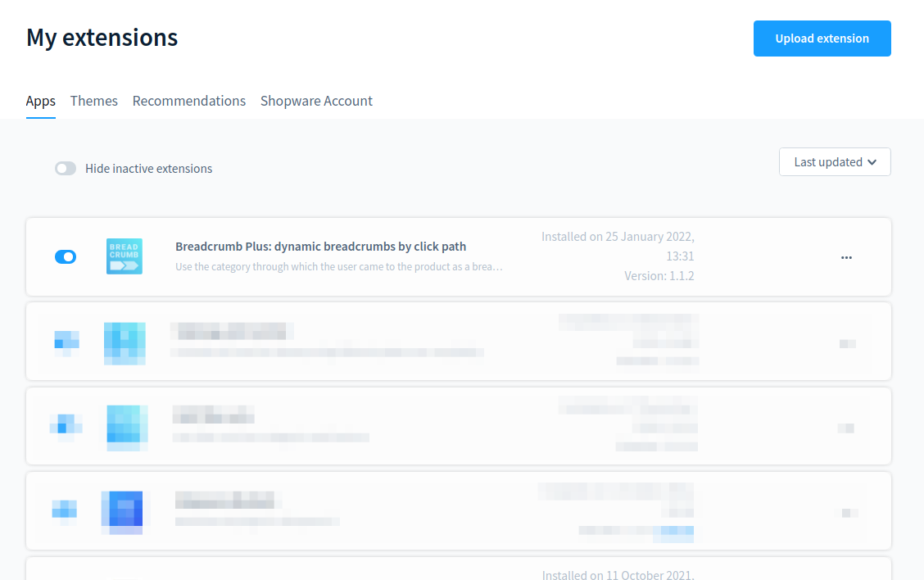This screenshot has height=580, width=924.
Task: Click the 'Use the category through which' description
Action: 339,266
